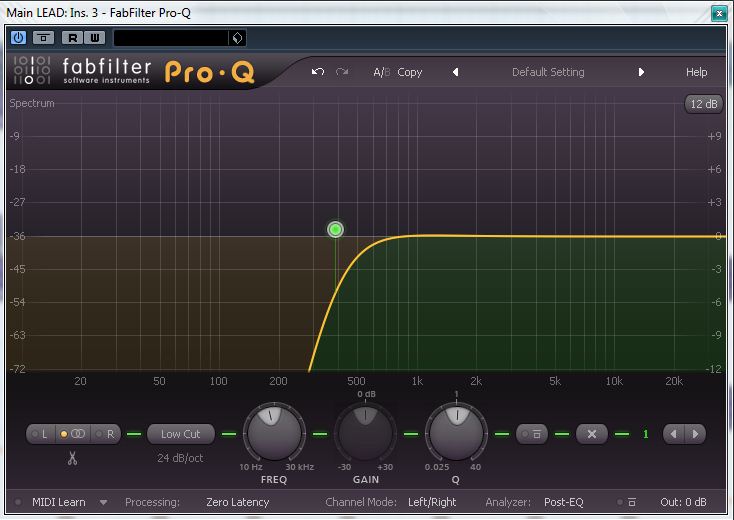734x520 pixels.
Task: Select the green EQ band 1 node
Action: click(335, 229)
